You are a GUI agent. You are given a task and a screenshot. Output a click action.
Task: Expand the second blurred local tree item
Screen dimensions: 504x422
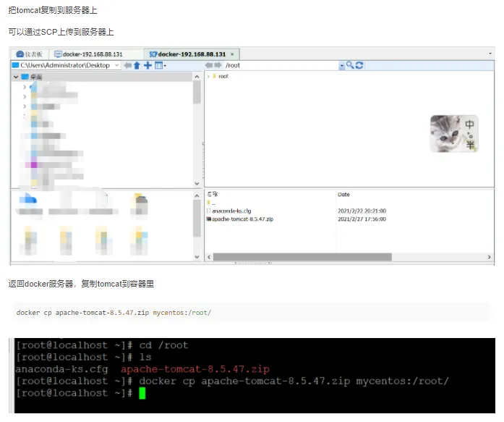(25, 96)
